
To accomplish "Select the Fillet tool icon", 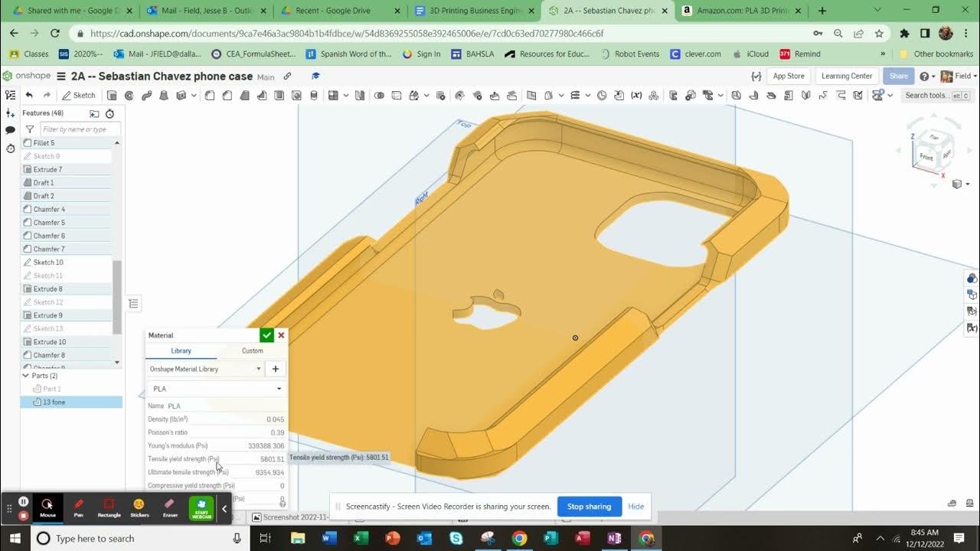I will [x=210, y=96].
